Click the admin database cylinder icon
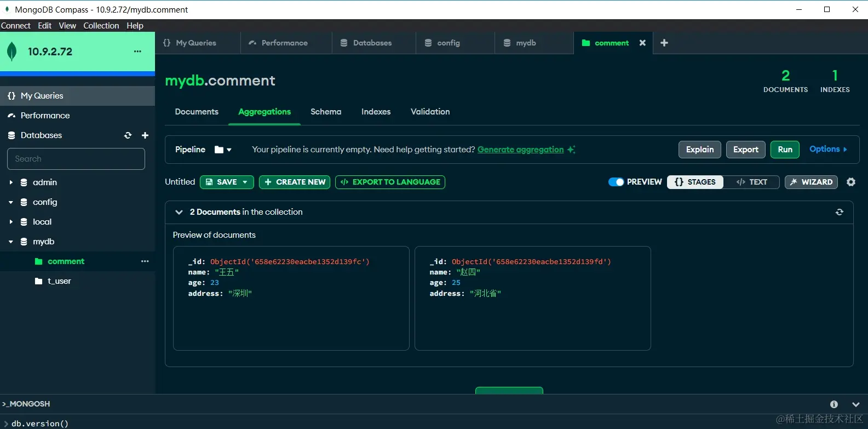The height and width of the screenshot is (429, 868). coord(24,182)
